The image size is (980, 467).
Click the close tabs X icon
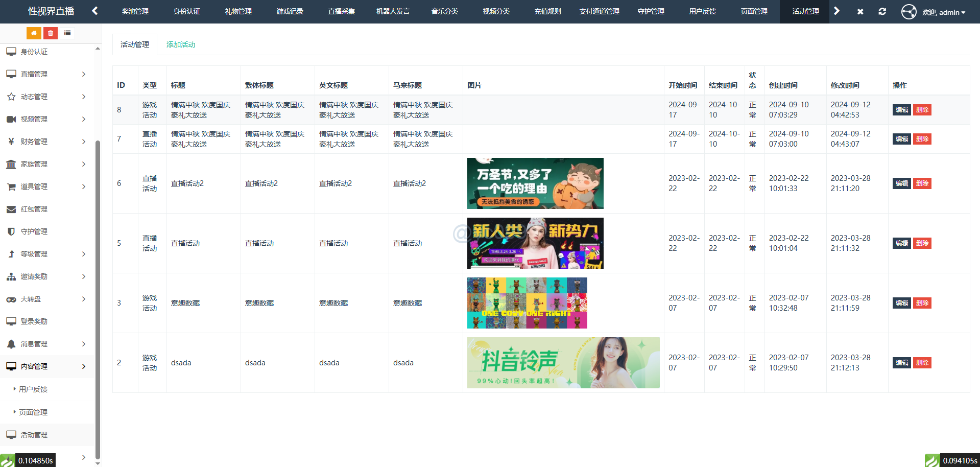click(860, 11)
